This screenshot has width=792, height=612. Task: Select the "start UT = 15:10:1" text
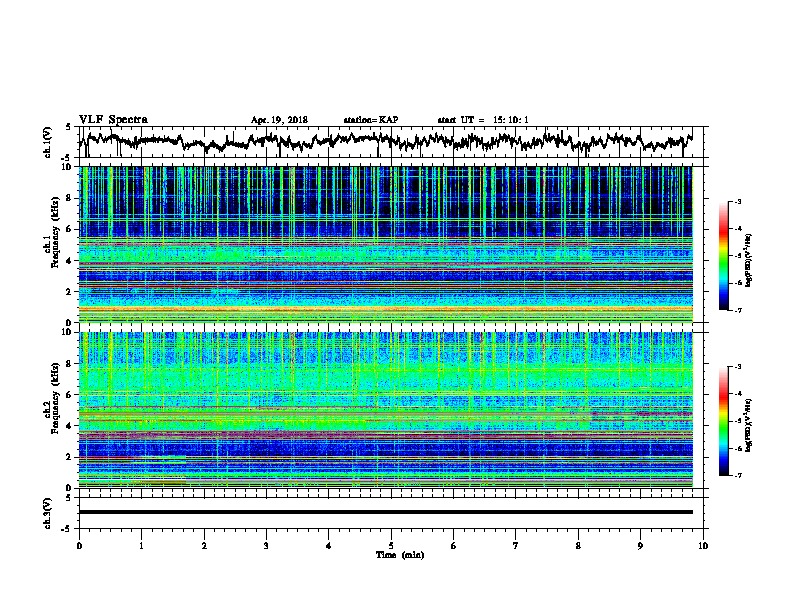pyautogui.click(x=483, y=120)
